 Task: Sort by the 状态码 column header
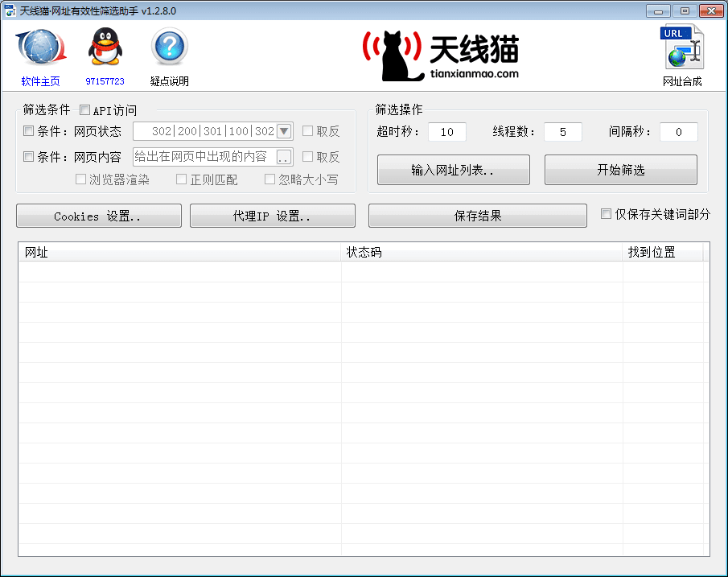pos(482,252)
